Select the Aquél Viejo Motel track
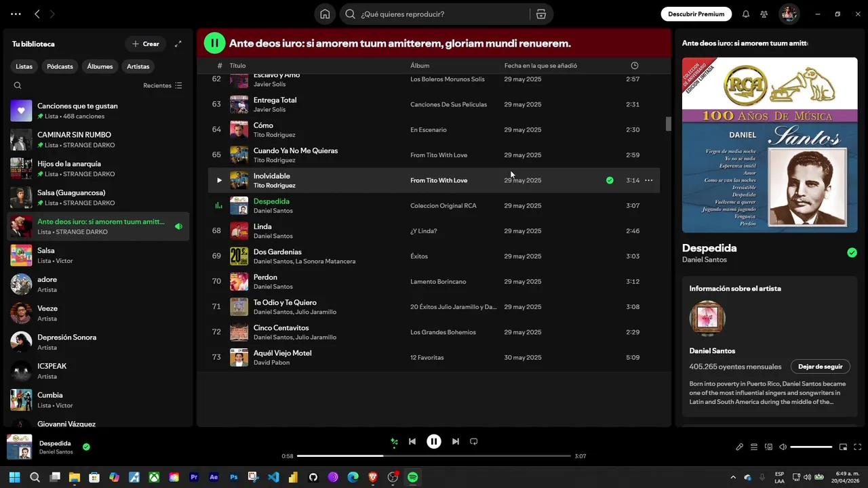Image resolution: width=868 pixels, height=488 pixels. [433, 357]
